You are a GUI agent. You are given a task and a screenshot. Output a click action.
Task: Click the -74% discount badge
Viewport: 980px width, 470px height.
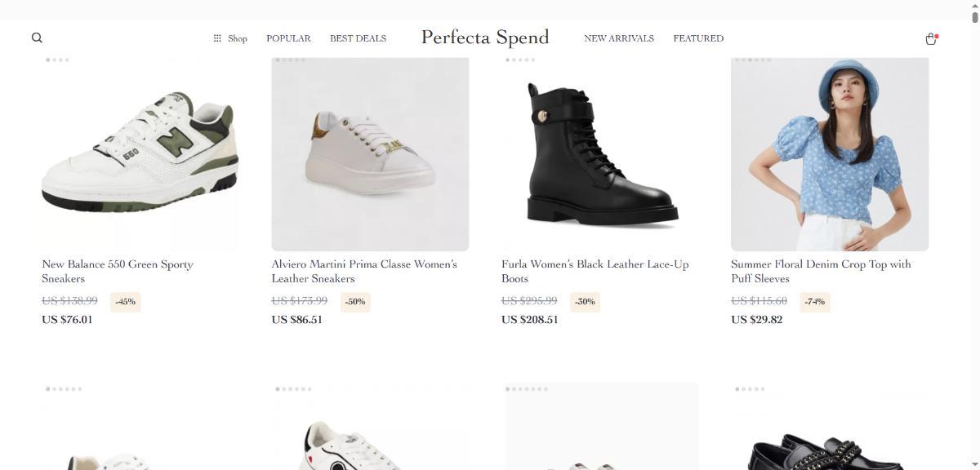pos(814,302)
